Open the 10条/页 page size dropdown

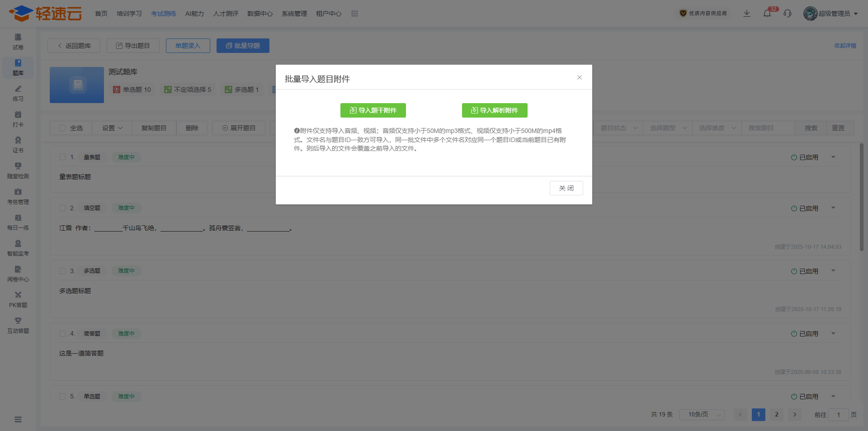click(702, 415)
